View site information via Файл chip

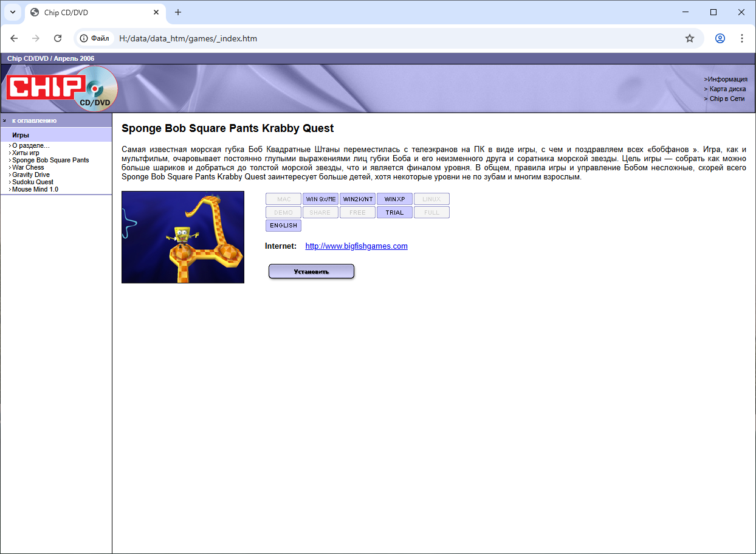[95, 38]
